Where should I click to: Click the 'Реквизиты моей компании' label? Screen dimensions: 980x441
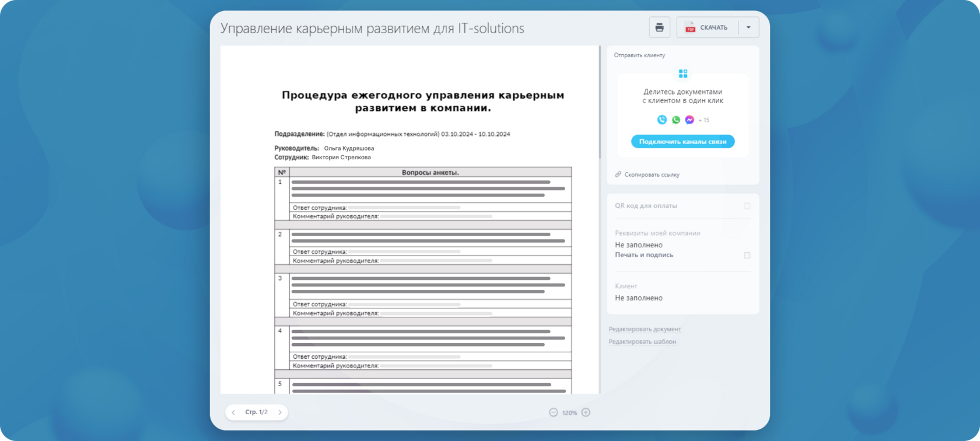(x=657, y=233)
